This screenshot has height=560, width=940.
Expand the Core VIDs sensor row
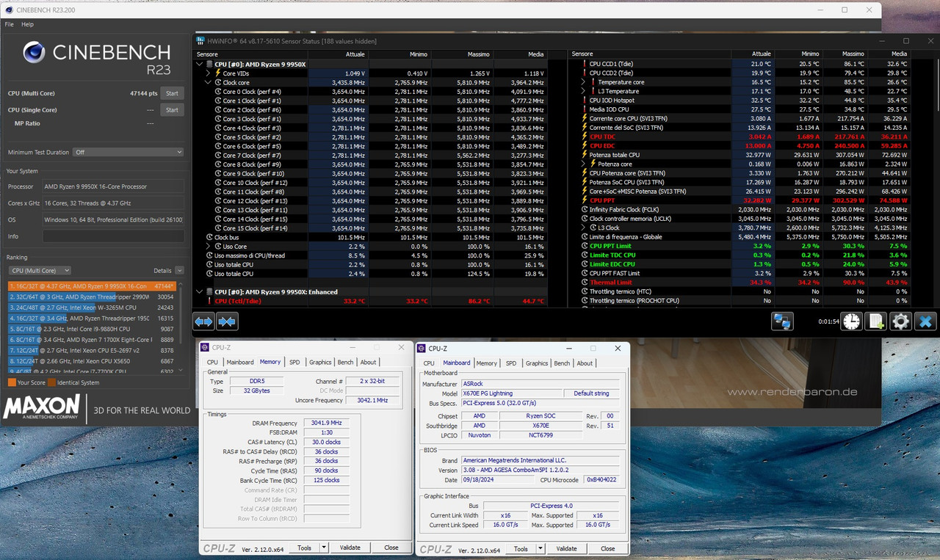(x=209, y=73)
